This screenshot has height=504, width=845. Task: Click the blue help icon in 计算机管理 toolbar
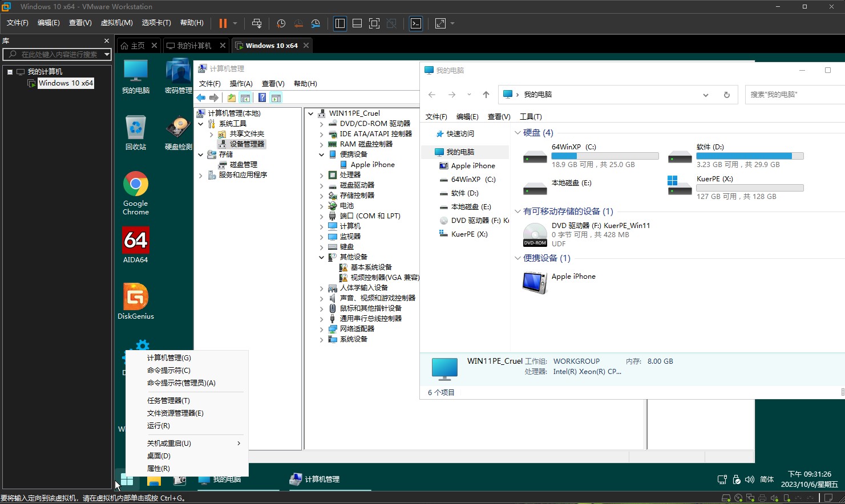262,98
